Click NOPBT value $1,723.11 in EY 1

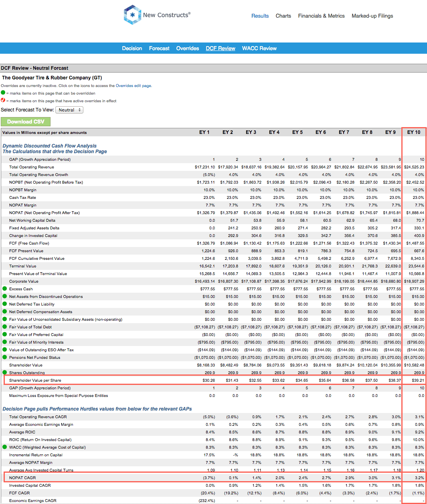206,182
